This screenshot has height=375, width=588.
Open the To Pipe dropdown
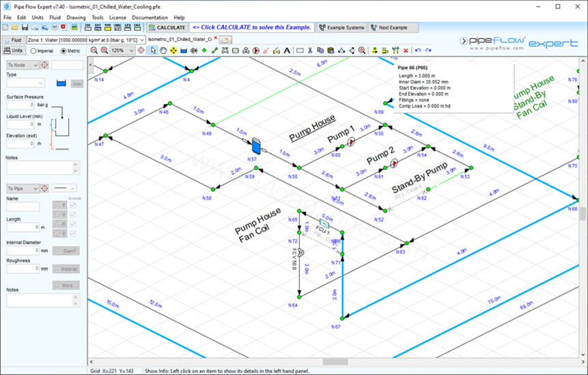[23, 189]
